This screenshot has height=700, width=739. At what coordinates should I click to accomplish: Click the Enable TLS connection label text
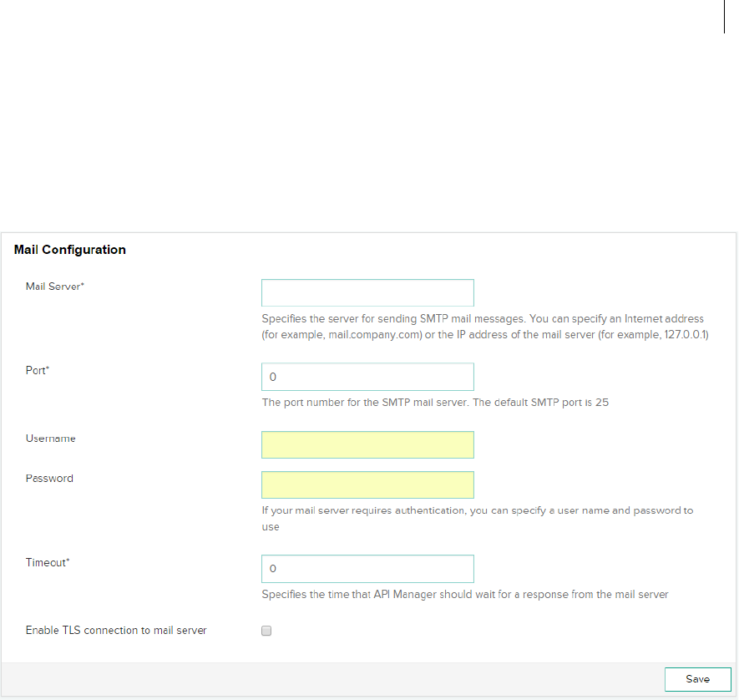click(116, 630)
